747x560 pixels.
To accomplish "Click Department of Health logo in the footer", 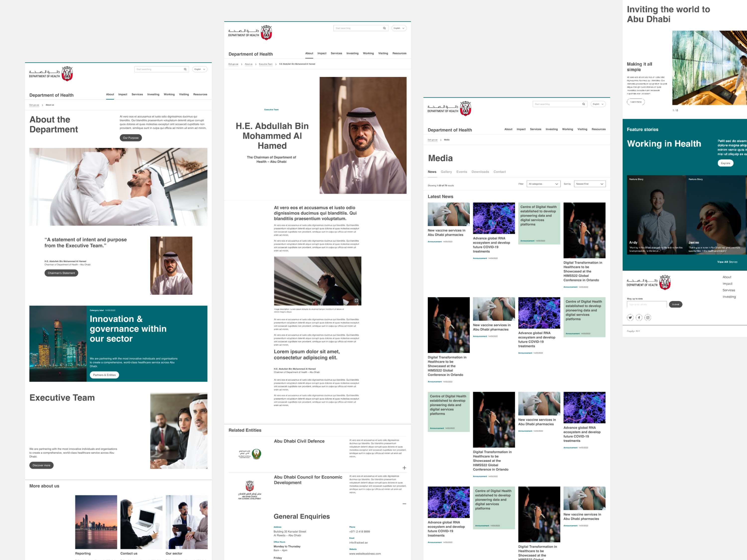I will pyautogui.click(x=649, y=282).
